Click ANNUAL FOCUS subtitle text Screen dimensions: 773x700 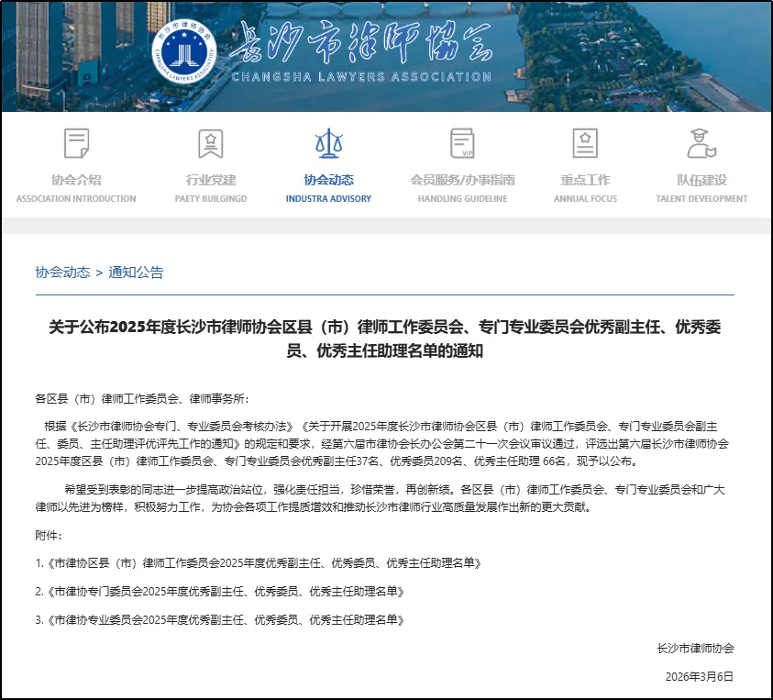(x=585, y=199)
